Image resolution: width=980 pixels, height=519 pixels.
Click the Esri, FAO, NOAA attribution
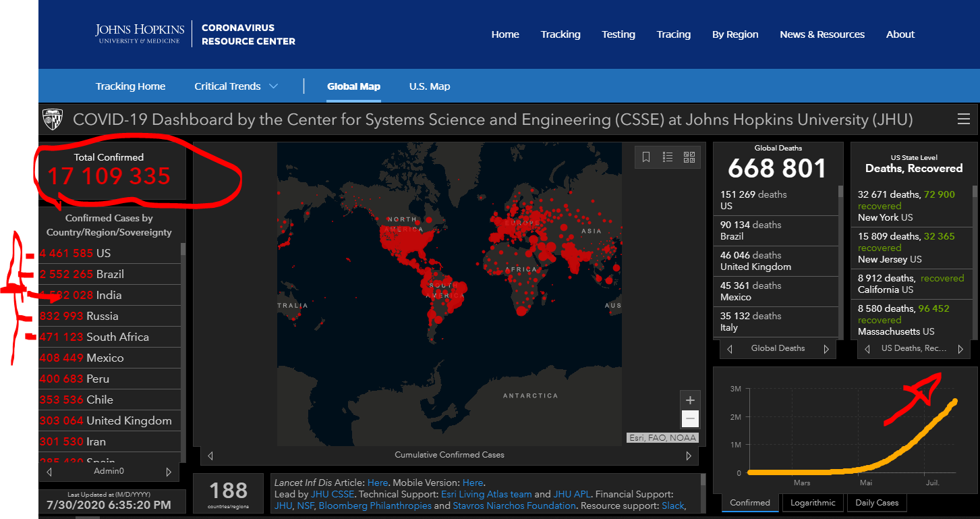[x=662, y=438]
